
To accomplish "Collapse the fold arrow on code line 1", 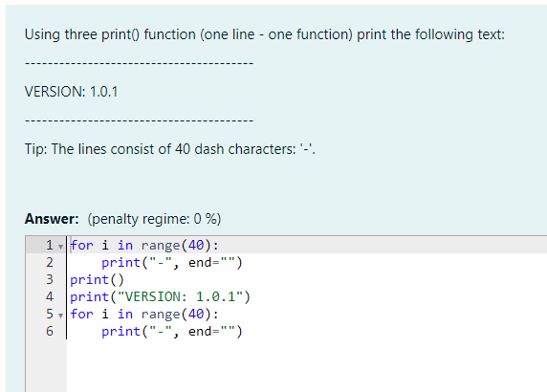I will (60, 247).
